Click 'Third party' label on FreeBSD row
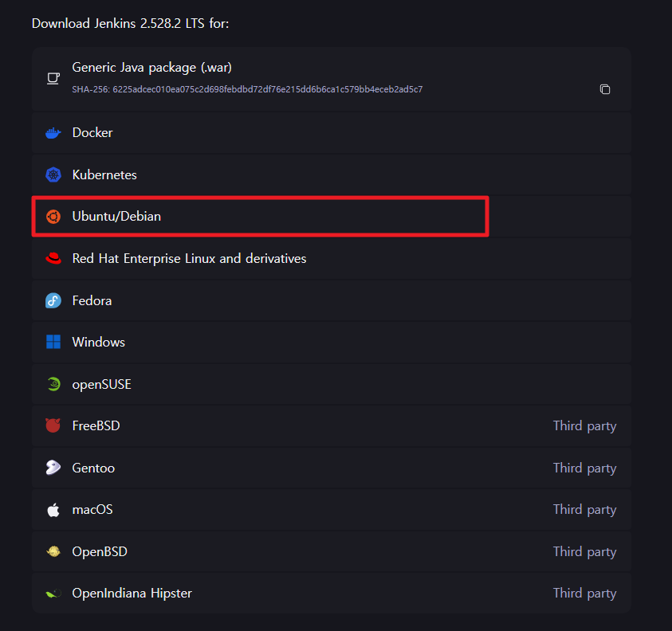This screenshot has width=672, height=631. (584, 425)
